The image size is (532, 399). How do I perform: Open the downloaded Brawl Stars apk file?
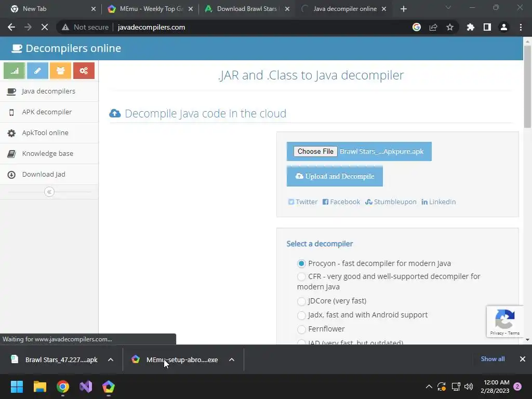[x=54, y=360]
